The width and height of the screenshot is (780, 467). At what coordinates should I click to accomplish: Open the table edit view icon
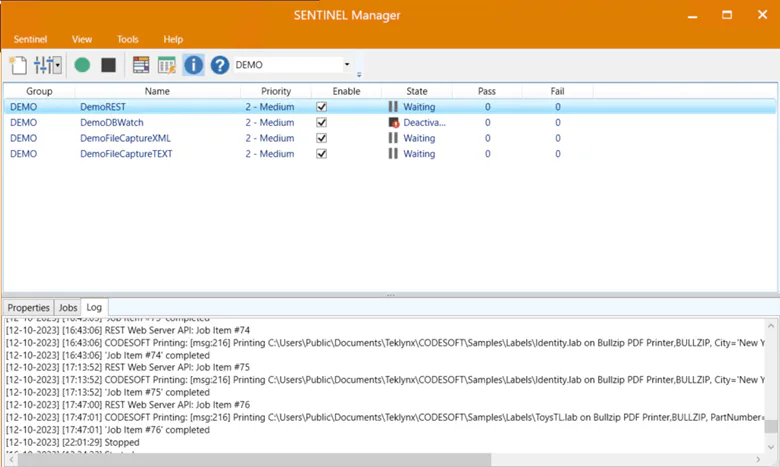[167, 65]
